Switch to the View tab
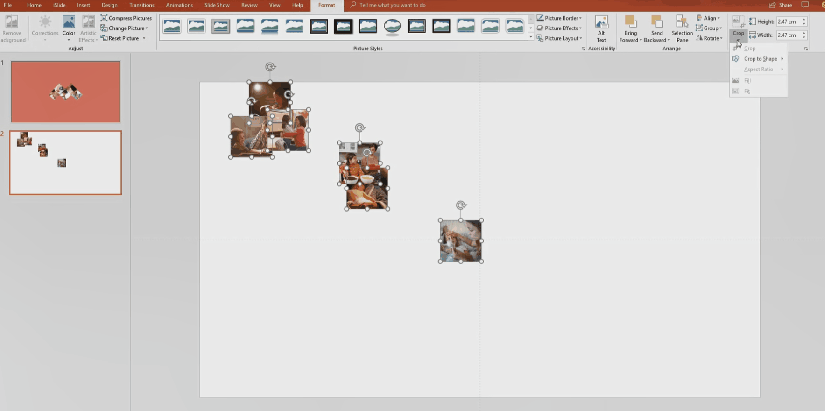Image resolution: width=825 pixels, height=411 pixels. click(x=275, y=5)
